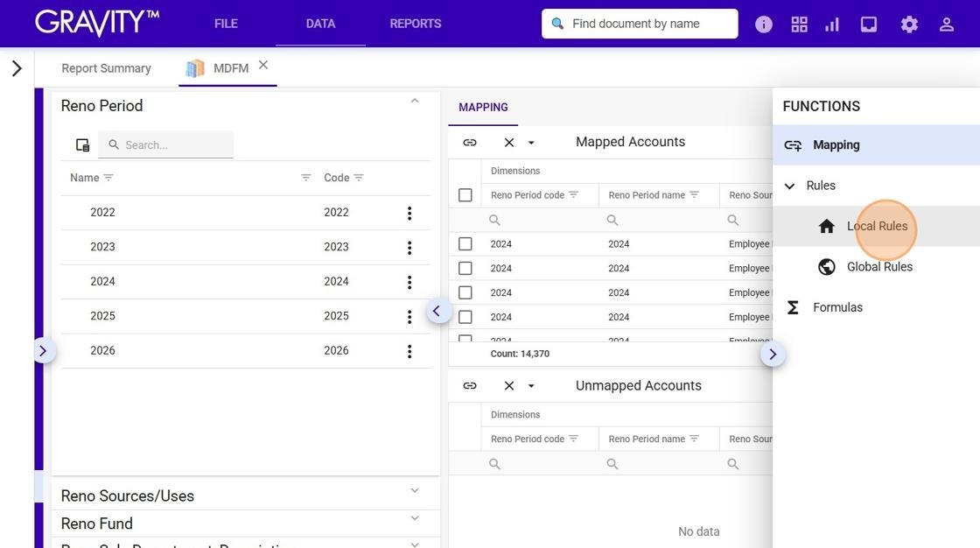Screen dimensions: 980x548
Task: Select the MAPPING tab
Action: [x=483, y=107]
